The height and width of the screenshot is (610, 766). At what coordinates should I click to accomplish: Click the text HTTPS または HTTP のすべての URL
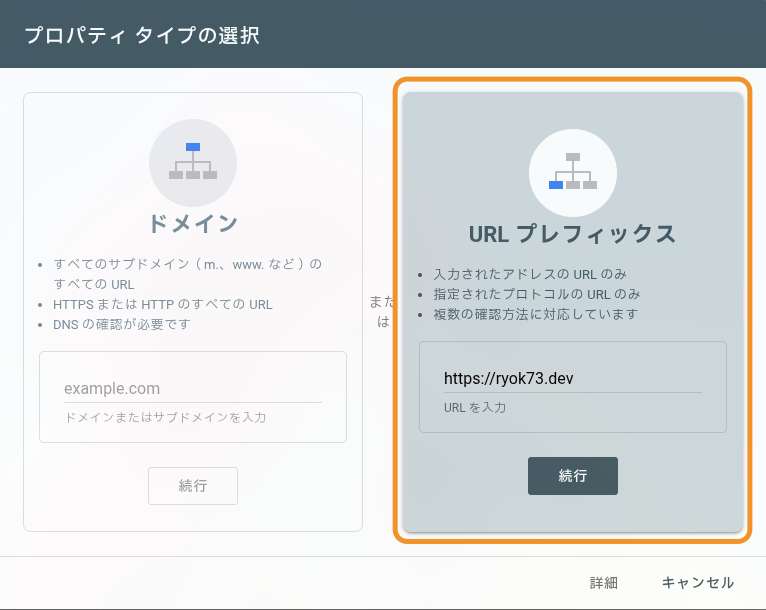tap(163, 304)
